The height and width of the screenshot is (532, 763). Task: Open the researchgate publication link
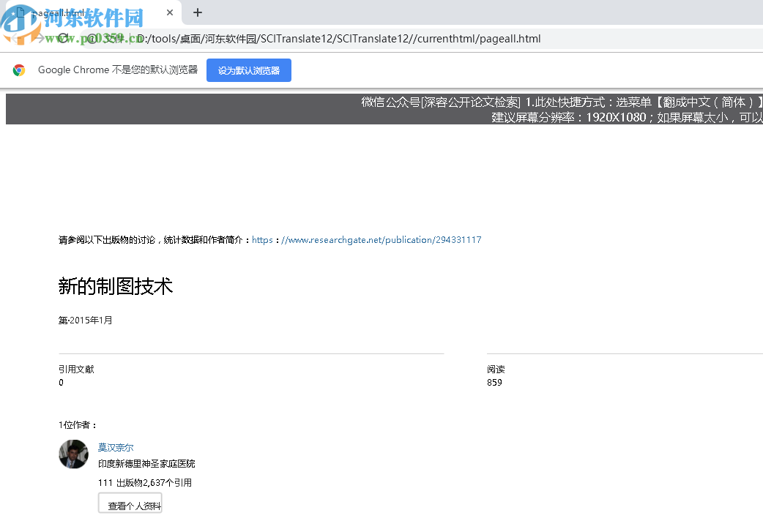pyautogui.click(x=366, y=240)
